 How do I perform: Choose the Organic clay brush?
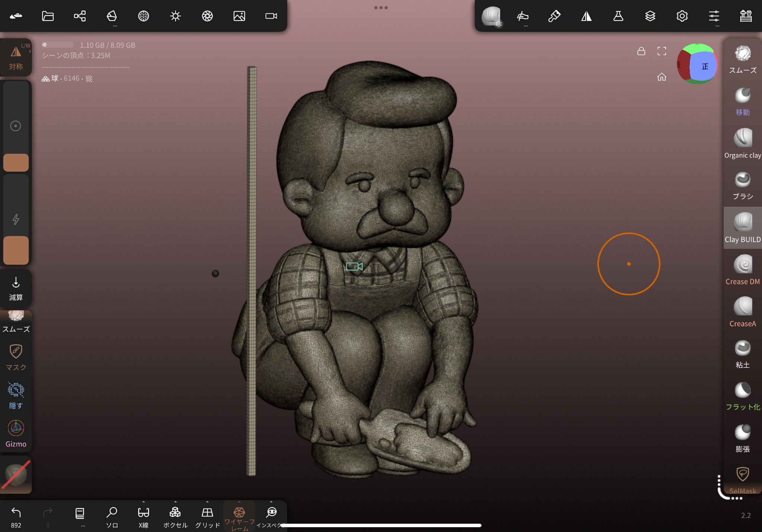pyautogui.click(x=742, y=143)
